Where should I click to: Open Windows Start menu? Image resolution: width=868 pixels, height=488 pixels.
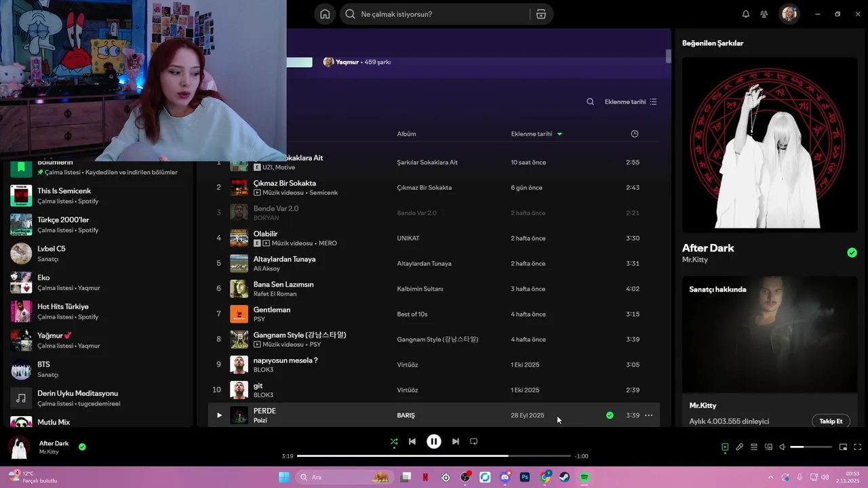[284, 477]
